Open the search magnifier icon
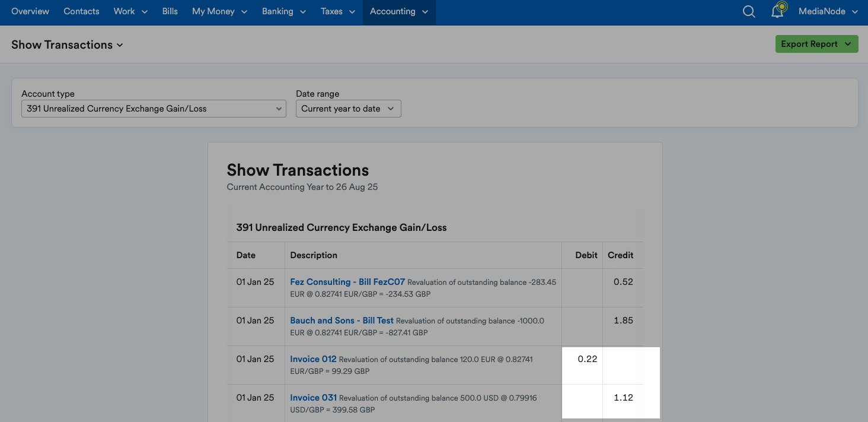Viewport: 868px width, 422px height. 749,12
